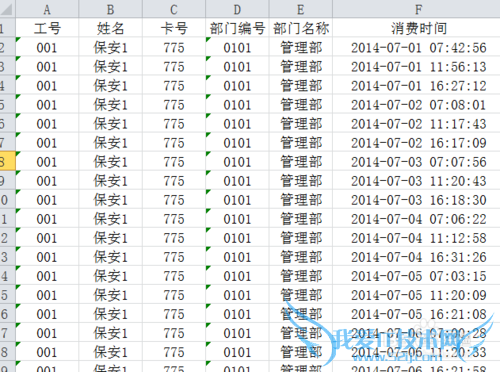Click 775 in the 11:20:43 row

pyautogui.click(x=174, y=180)
